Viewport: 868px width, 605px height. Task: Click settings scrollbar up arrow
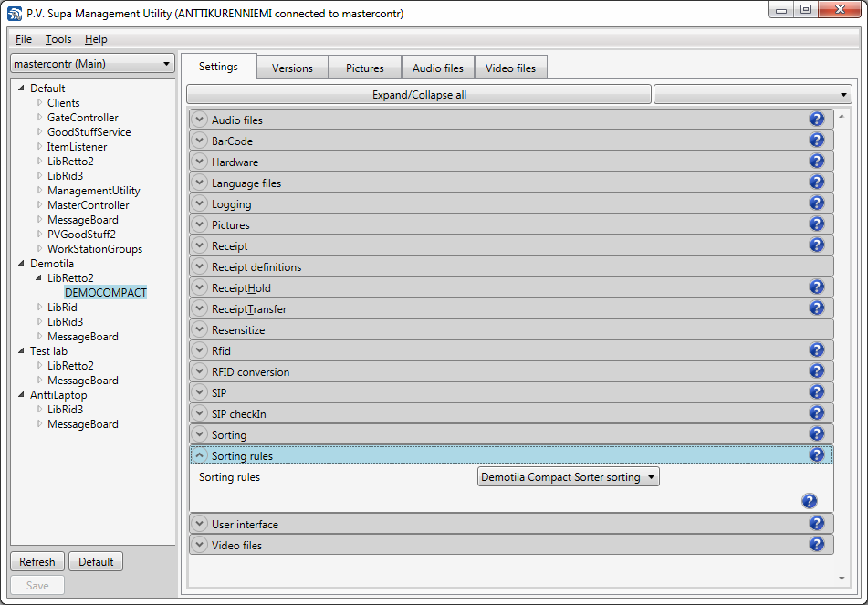(x=842, y=116)
